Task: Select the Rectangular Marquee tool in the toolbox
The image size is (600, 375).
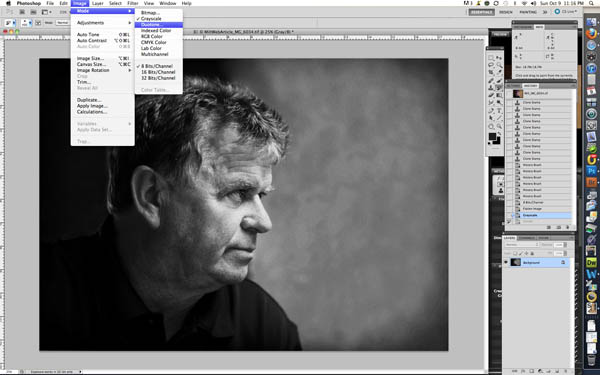Action: (x=491, y=57)
